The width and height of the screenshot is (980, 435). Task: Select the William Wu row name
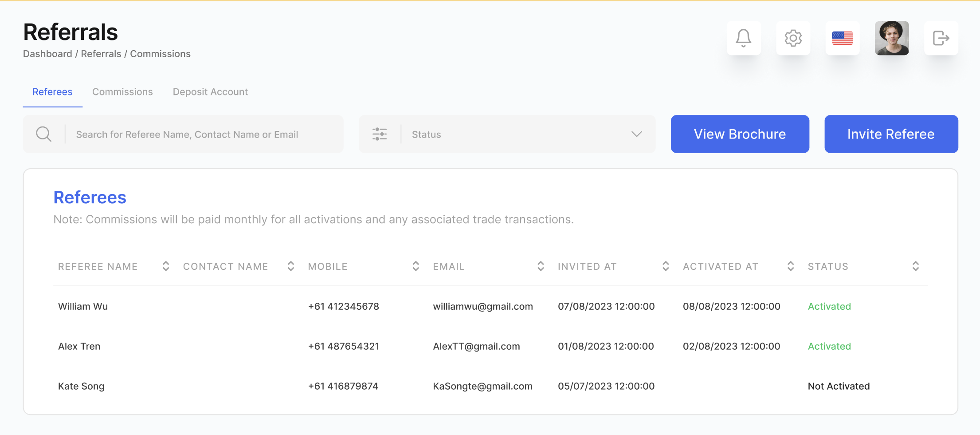83,306
